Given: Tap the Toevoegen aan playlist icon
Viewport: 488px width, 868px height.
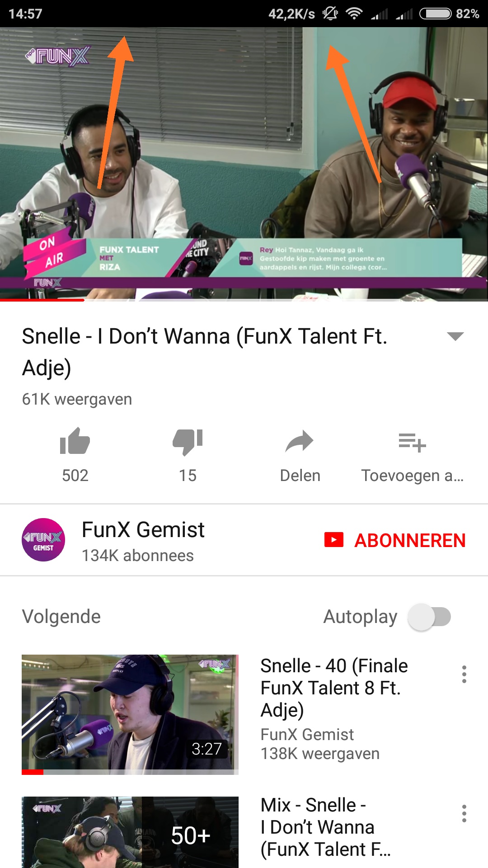Looking at the screenshot, I should (x=412, y=442).
